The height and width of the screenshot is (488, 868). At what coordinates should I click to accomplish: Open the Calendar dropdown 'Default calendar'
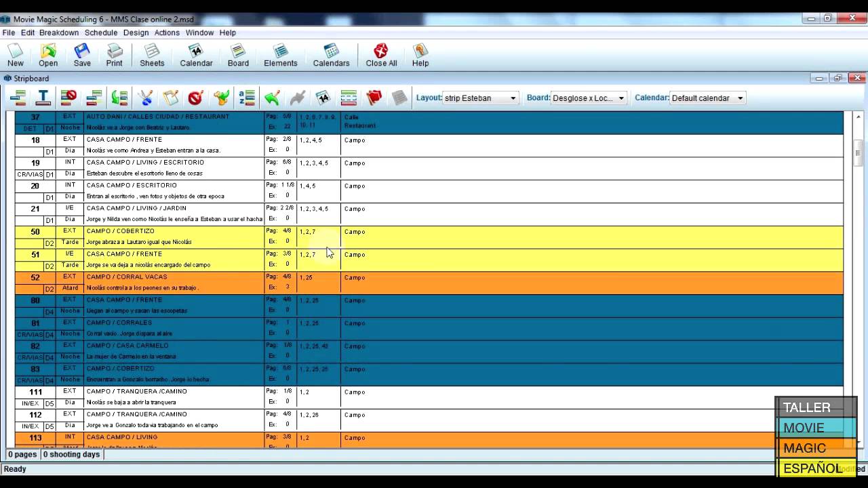click(740, 98)
